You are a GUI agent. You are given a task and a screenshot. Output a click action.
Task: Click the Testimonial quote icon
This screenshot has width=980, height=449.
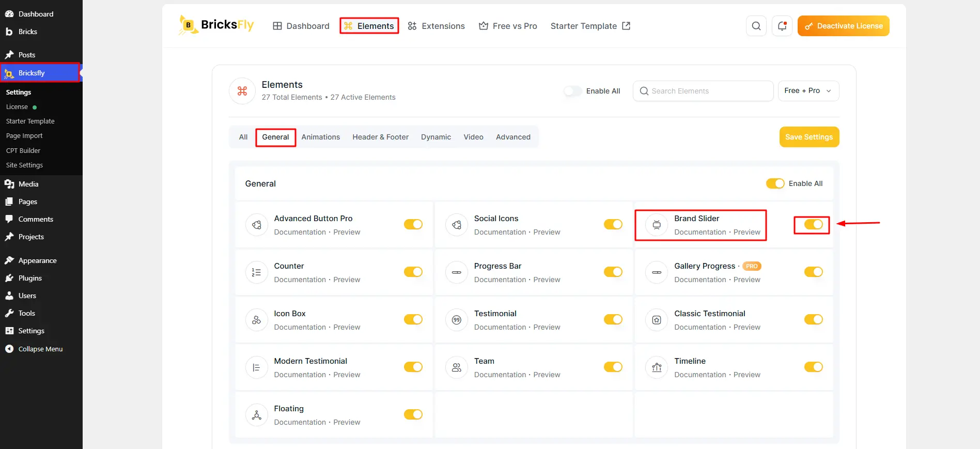click(x=456, y=320)
